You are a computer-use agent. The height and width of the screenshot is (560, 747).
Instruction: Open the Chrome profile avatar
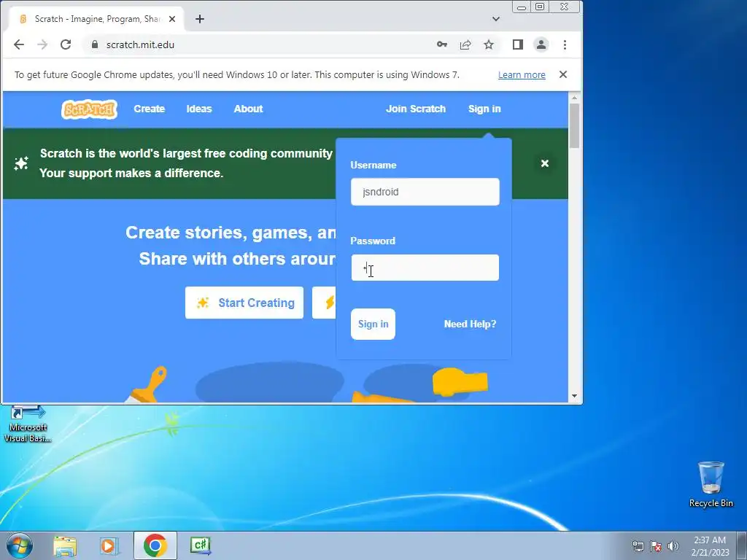point(541,44)
